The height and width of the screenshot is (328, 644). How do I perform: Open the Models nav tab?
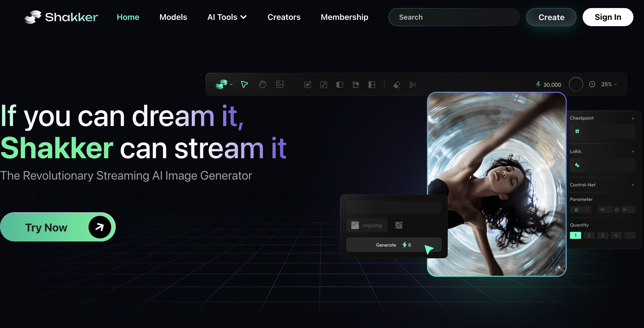(x=173, y=17)
